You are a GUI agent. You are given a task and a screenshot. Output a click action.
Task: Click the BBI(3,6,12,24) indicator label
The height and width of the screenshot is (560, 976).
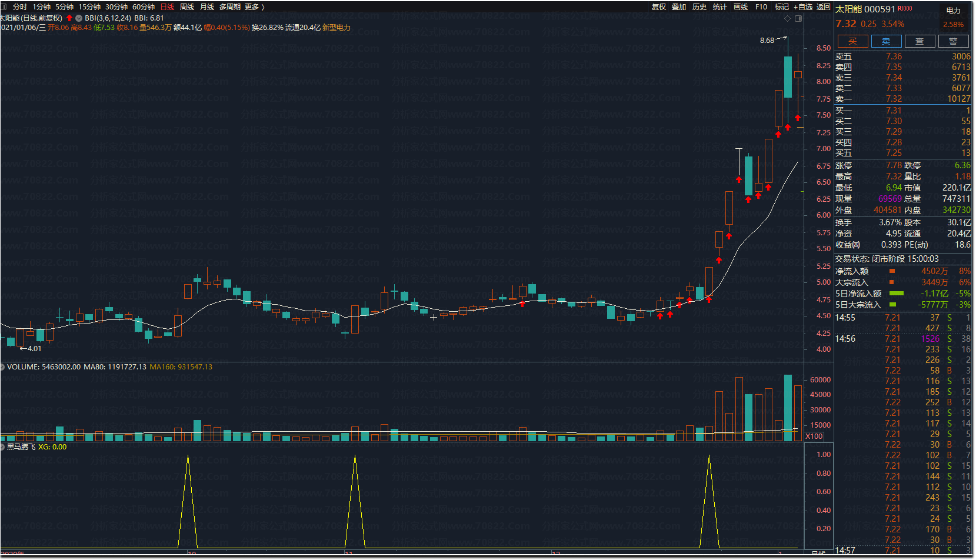click(108, 18)
